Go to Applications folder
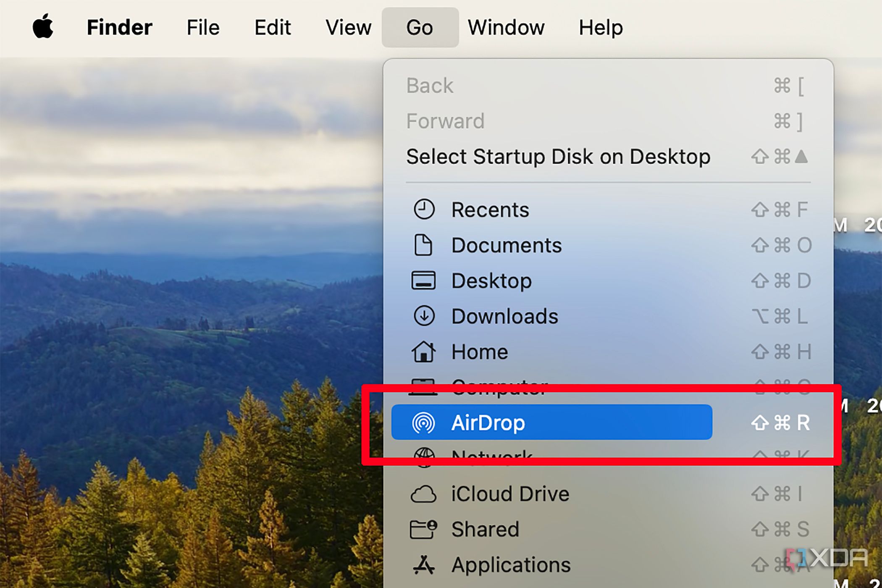The image size is (882, 588). point(608,564)
